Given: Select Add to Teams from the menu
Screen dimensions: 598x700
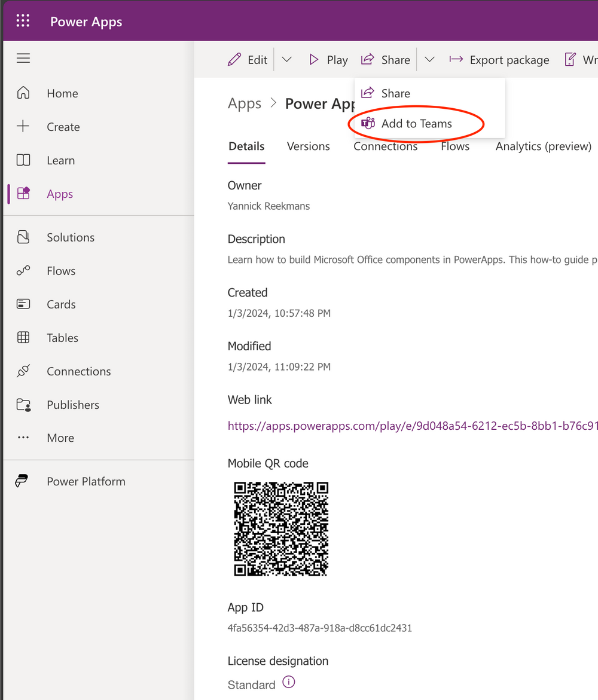Looking at the screenshot, I should (x=417, y=124).
